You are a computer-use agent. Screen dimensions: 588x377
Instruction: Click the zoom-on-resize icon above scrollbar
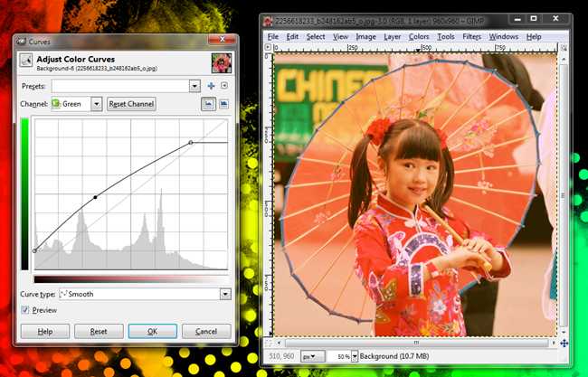point(564,48)
